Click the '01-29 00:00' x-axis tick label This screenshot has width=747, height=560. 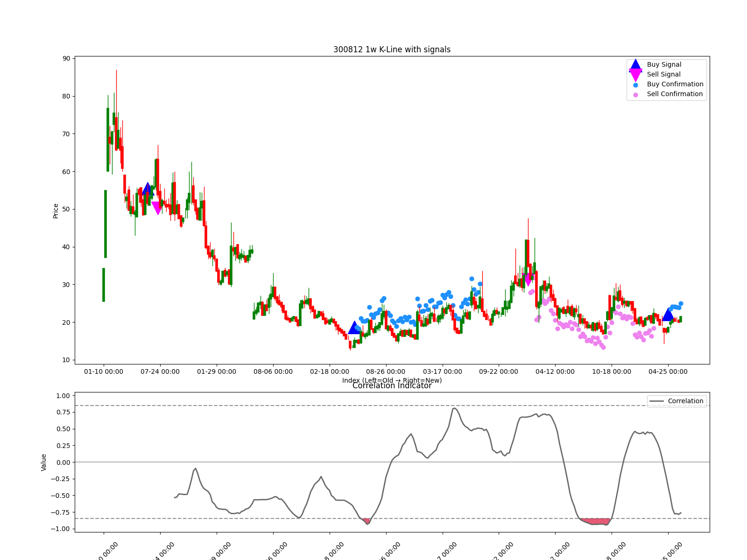[x=217, y=372]
